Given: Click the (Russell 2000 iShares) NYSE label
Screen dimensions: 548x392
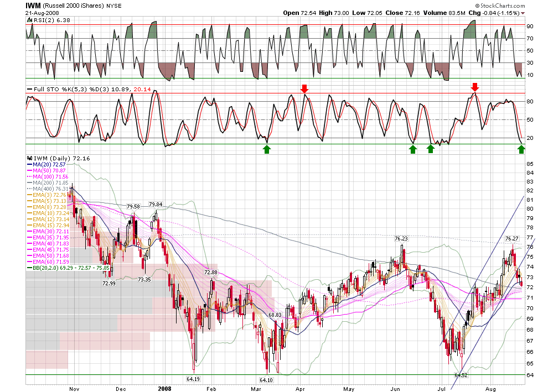Looking at the screenshot, I should 82,6.
